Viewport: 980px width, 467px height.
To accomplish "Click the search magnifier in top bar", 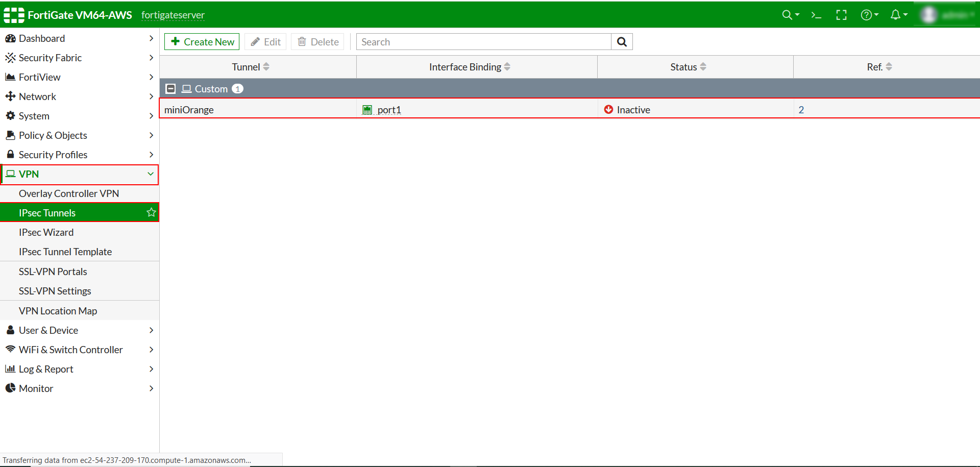I will (x=788, y=15).
